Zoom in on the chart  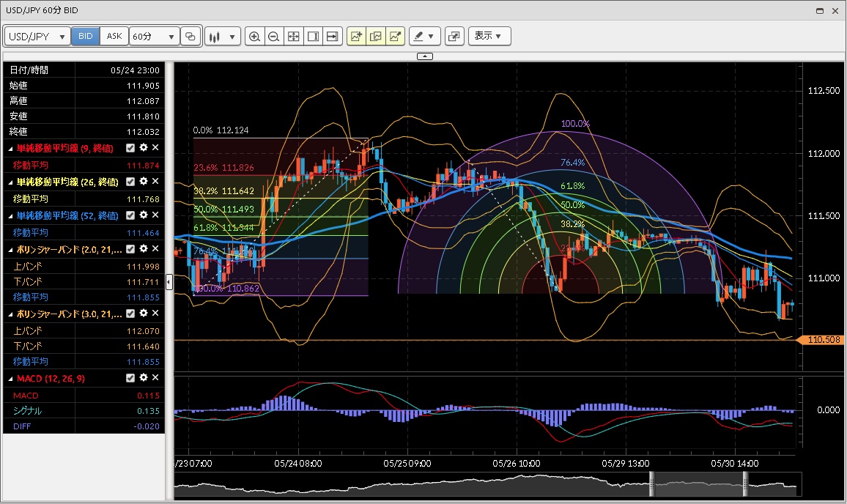(254, 36)
